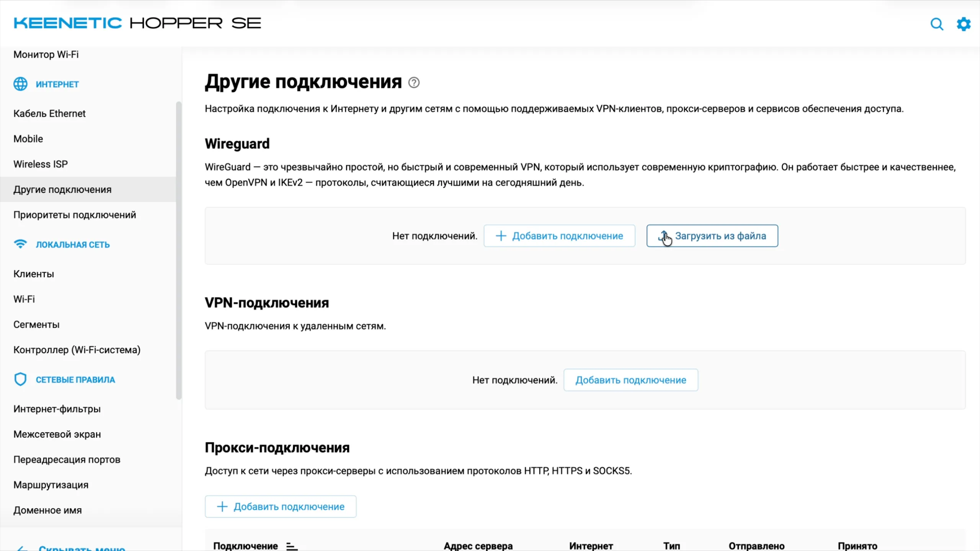Image resolution: width=980 pixels, height=551 pixels.
Task: Click the Local network Wi-Fi icon
Action: pos(20,244)
